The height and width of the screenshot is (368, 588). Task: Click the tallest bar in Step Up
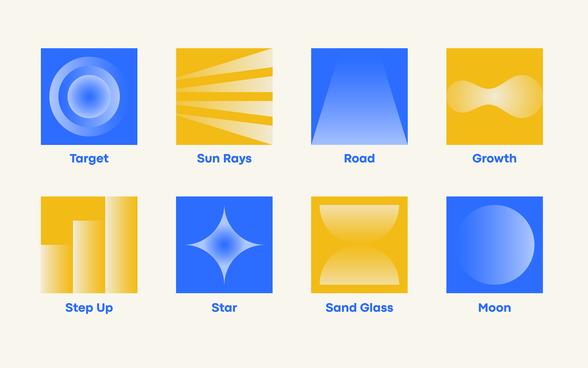pyautogui.click(x=121, y=245)
